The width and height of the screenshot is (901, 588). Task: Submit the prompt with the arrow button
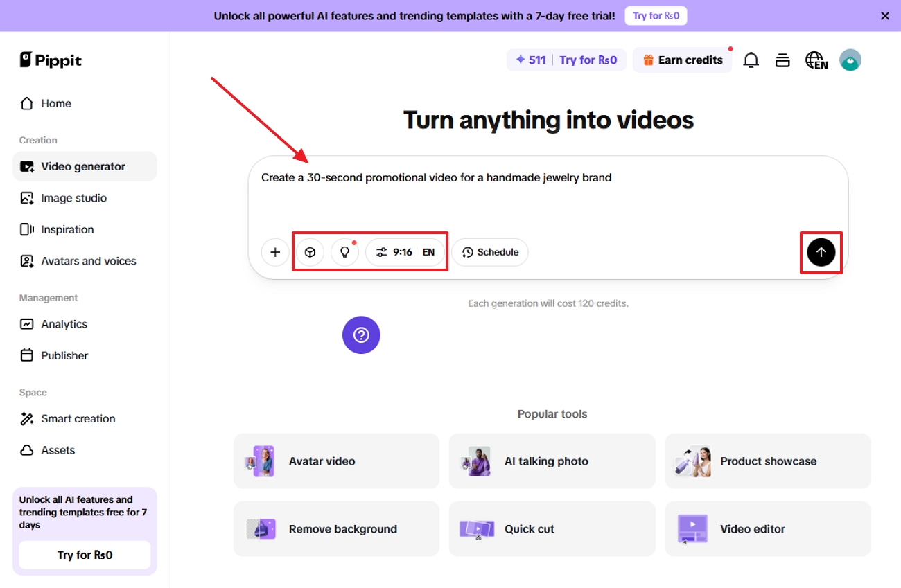click(x=821, y=252)
